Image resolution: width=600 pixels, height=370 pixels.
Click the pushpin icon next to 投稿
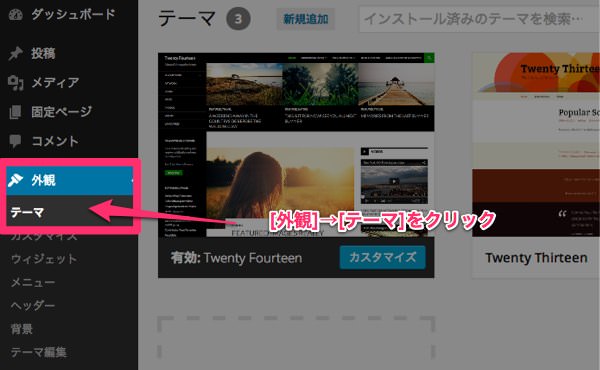click(16, 53)
